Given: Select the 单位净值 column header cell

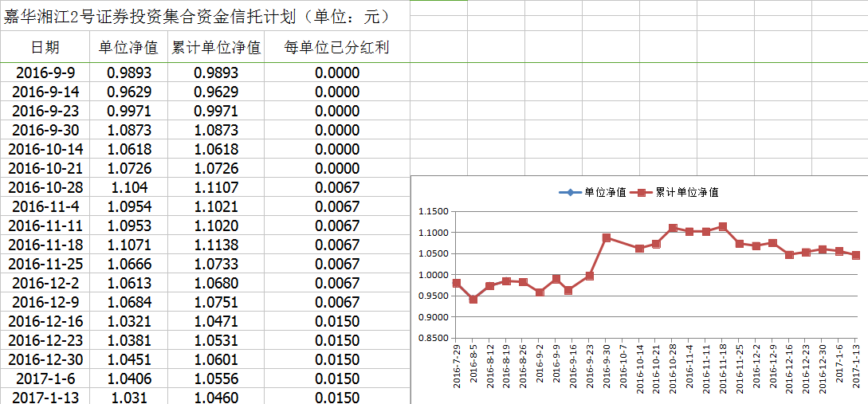Looking at the screenshot, I should pyautogui.click(x=128, y=48).
